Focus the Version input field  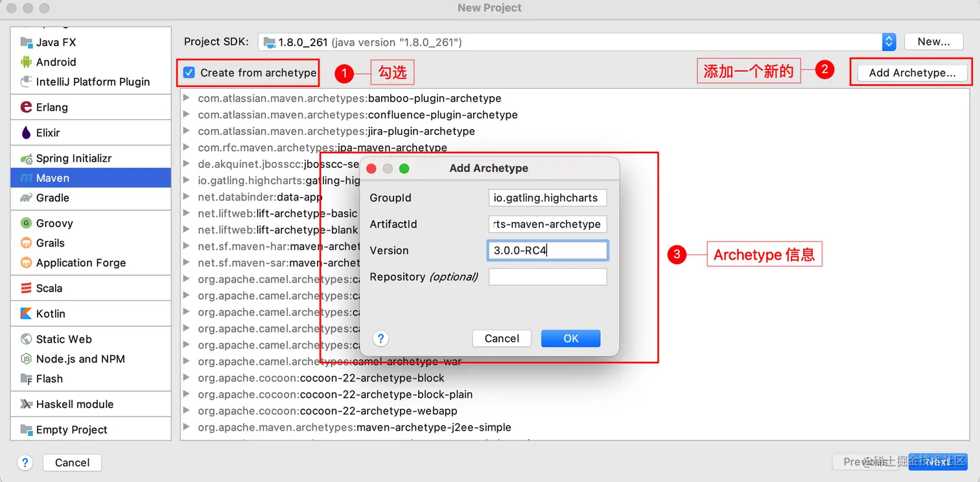tap(548, 250)
